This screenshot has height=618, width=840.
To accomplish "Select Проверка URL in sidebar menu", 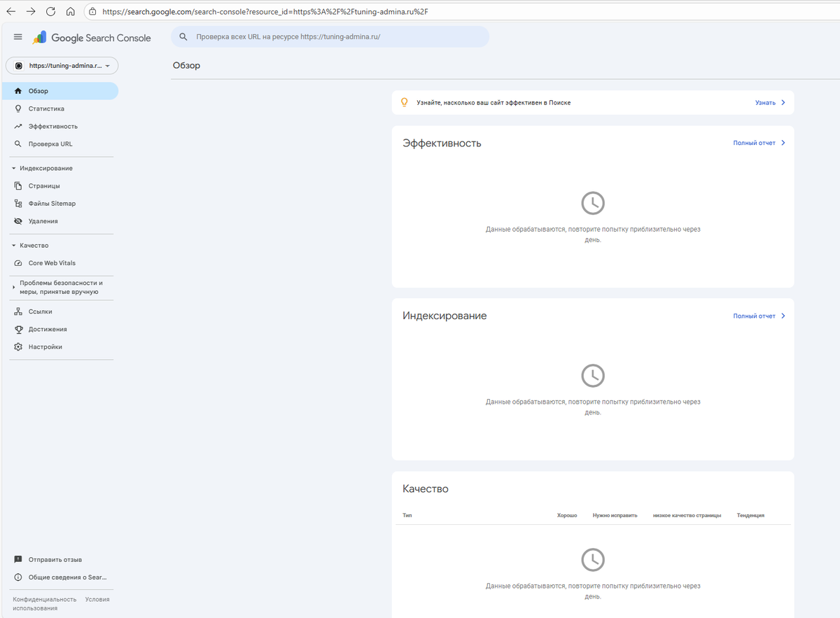I will pos(50,144).
